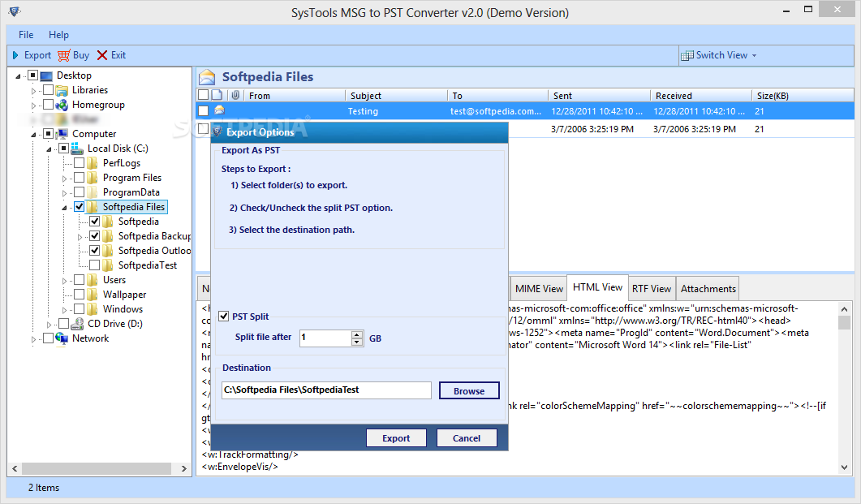This screenshot has height=504, width=861.
Task: Uncheck the PST Split checkbox
Action: click(223, 317)
